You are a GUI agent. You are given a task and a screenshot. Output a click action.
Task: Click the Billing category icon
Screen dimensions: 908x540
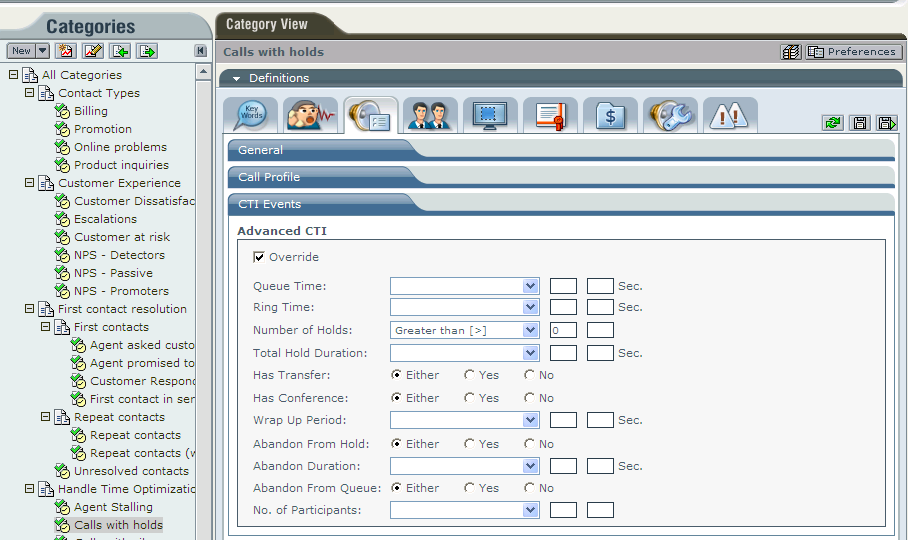coord(62,111)
